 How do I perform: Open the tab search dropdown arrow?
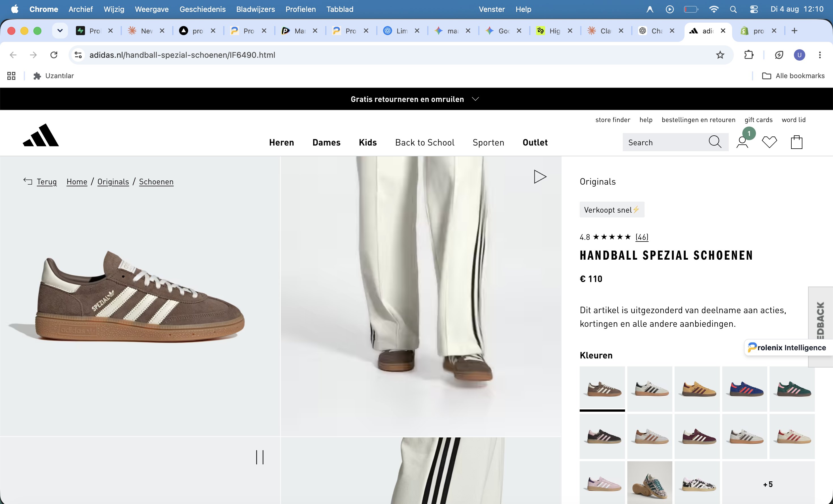point(60,31)
